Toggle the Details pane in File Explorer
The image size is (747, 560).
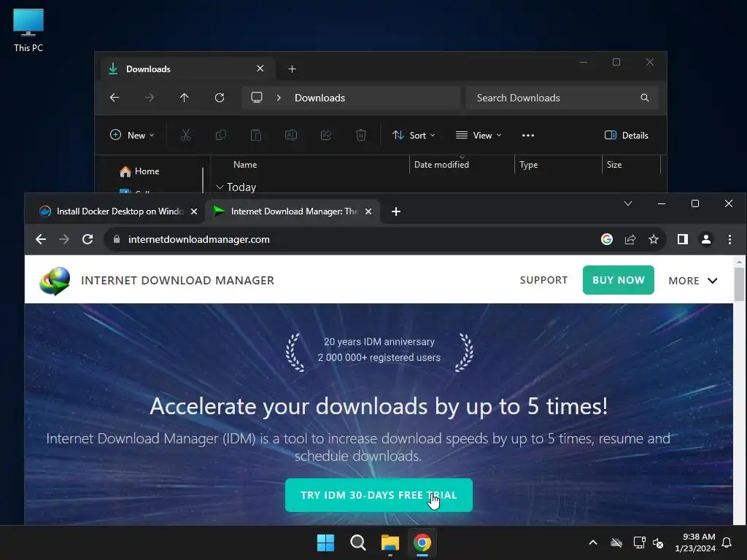(626, 135)
